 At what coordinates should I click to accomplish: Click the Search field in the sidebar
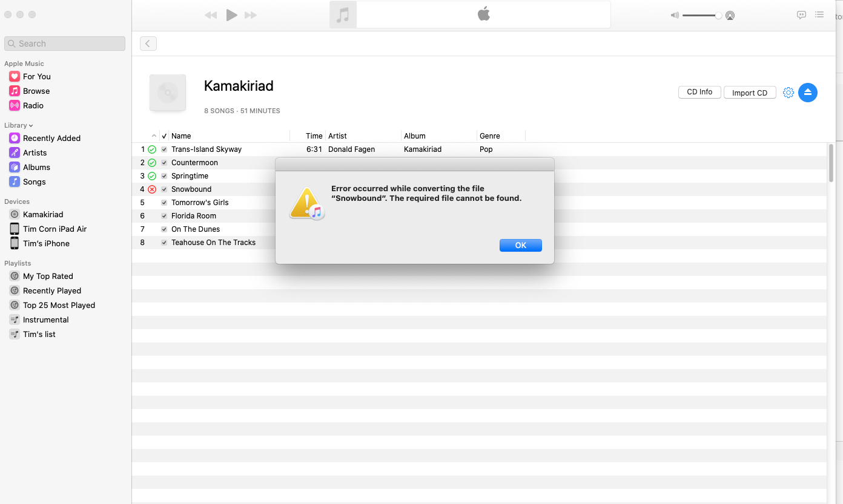(x=65, y=44)
